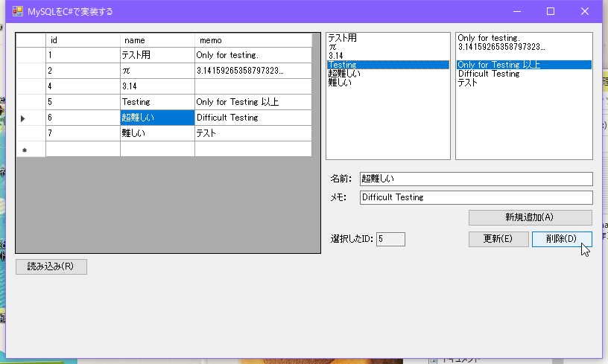
Task: Select grid memo cell 3.14159265358797323…
Action: 253,71
